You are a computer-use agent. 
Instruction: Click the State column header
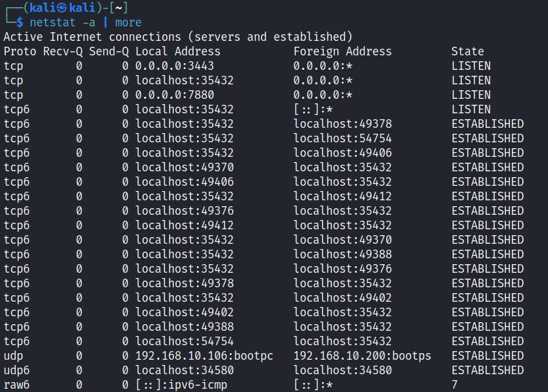click(x=468, y=51)
